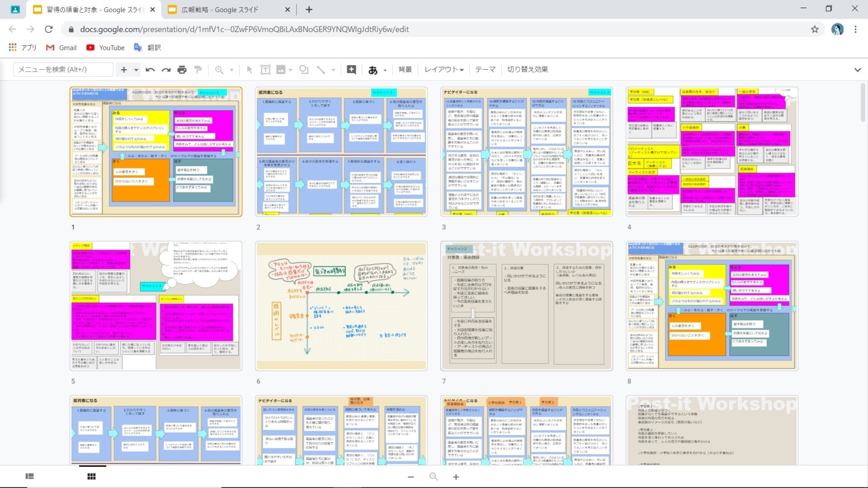The width and height of the screenshot is (868, 488).
Task: Select the grid view icon
Action: tap(92, 476)
